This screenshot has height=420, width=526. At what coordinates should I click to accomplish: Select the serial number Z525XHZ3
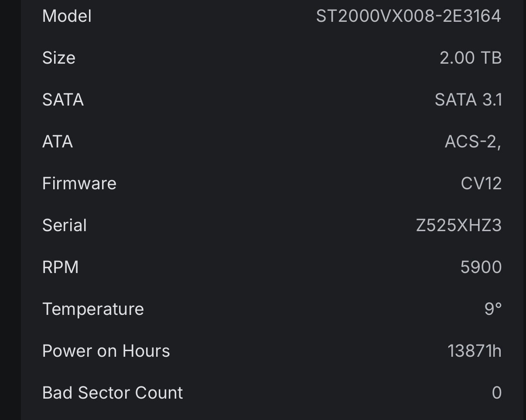tap(459, 225)
